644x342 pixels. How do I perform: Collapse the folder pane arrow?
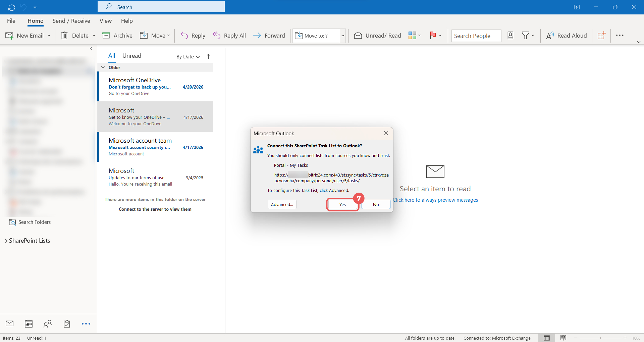click(91, 49)
